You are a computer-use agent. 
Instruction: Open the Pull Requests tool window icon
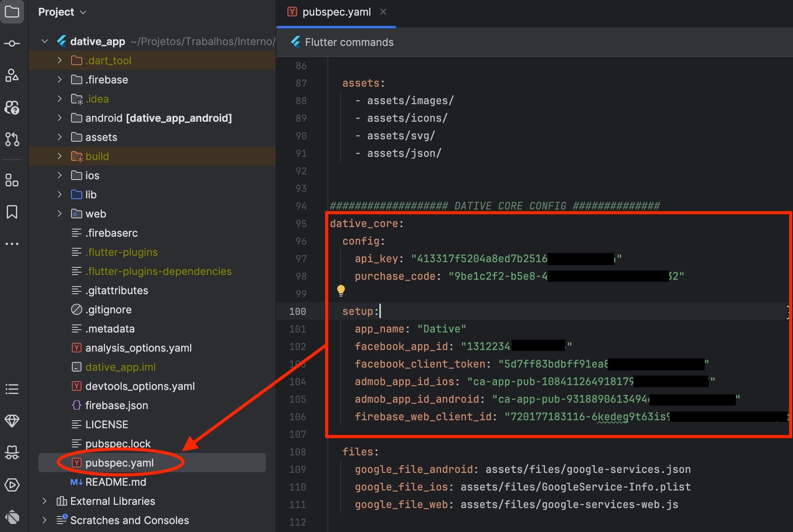click(x=12, y=139)
